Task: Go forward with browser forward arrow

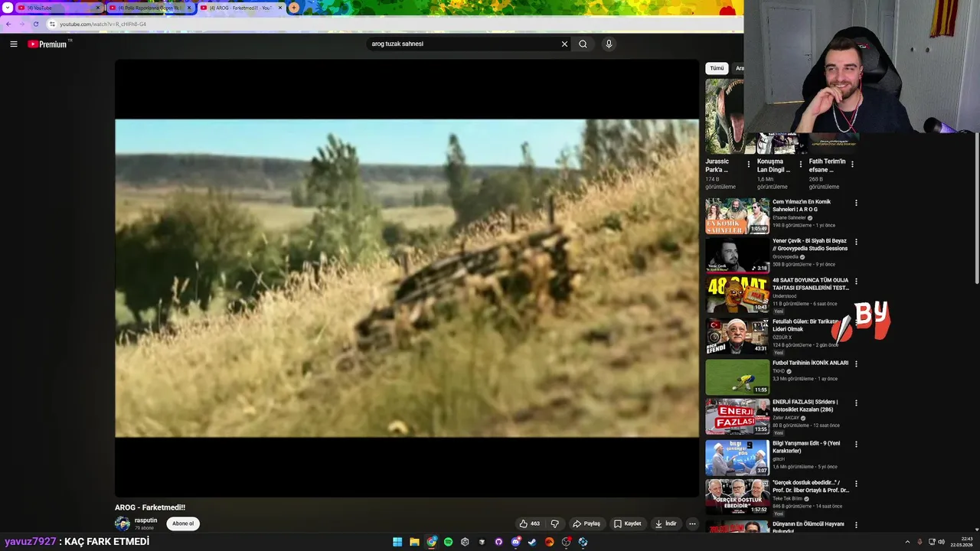Action: [x=21, y=24]
